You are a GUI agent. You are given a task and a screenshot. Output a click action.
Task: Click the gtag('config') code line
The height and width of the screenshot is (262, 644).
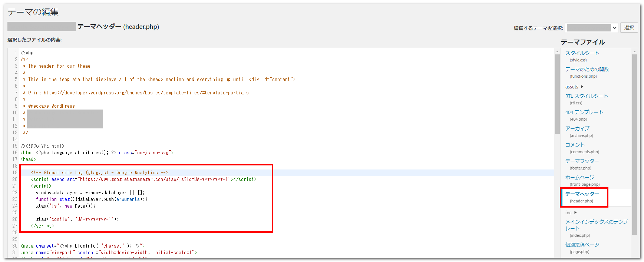coord(77,219)
